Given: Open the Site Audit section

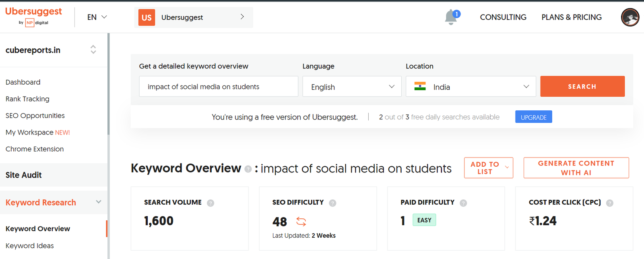Looking at the screenshot, I should 54,175.
